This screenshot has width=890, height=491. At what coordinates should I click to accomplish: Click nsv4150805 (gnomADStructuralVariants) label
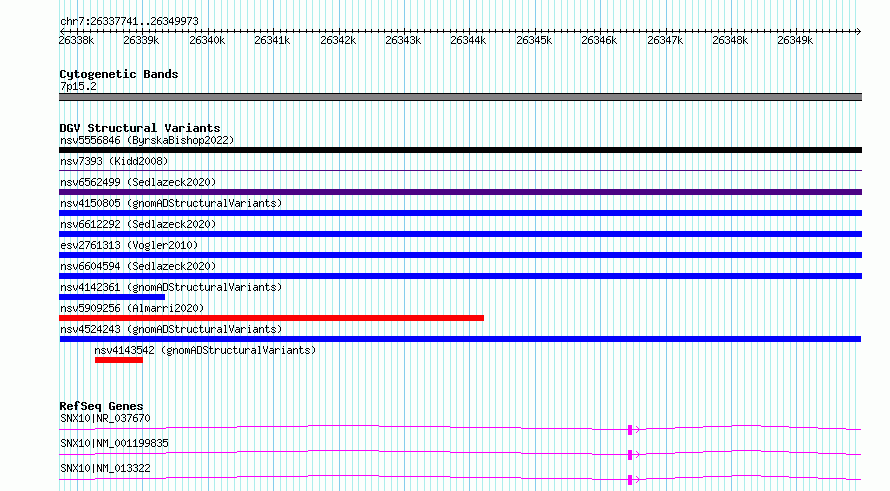[x=171, y=203]
